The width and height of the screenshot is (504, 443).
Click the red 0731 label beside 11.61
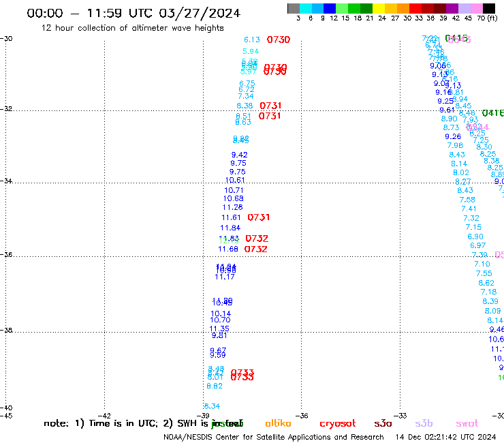point(258,217)
